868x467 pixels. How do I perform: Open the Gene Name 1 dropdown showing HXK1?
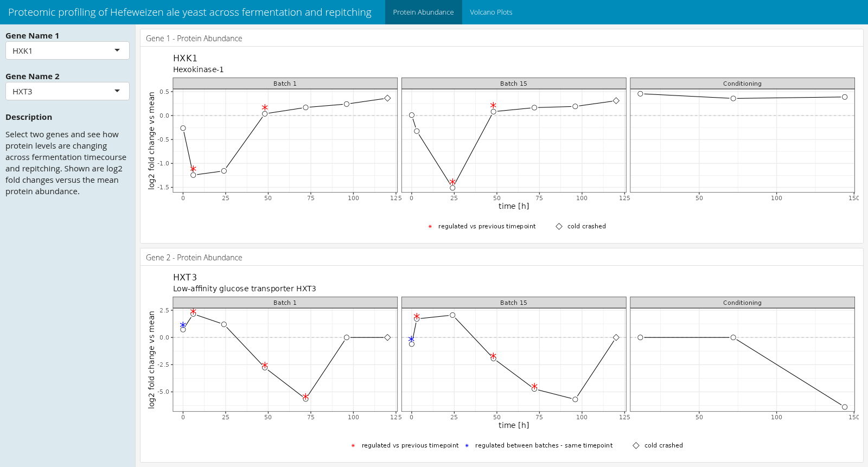(67, 50)
